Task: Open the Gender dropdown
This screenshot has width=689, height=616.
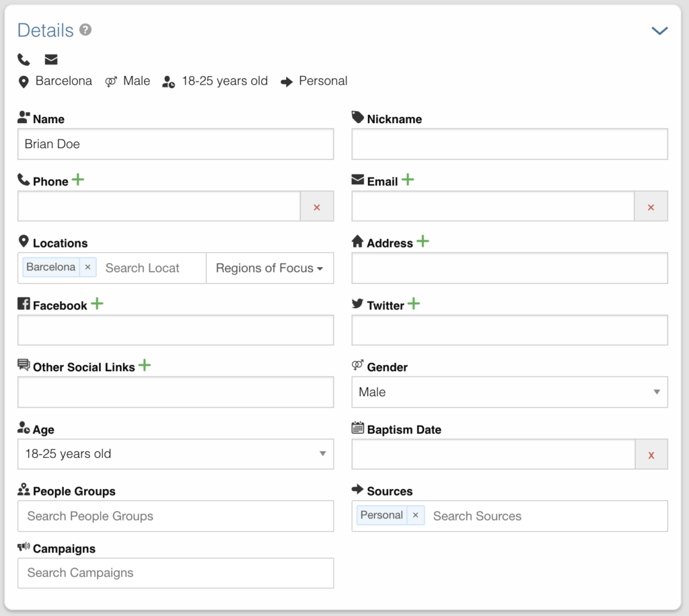Action: coord(510,392)
